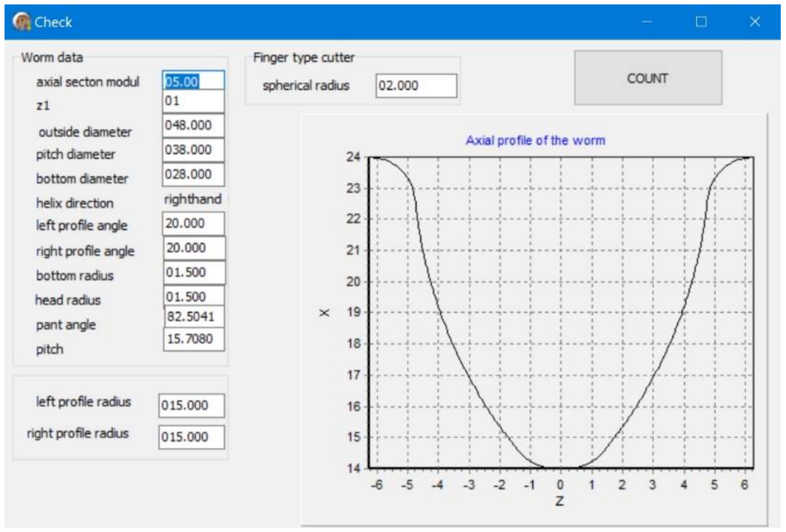This screenshot has height=532, width=786.
Task: Edit the outside diameter field 048.000
Action: pyautogui.click(x=193, y=125)
